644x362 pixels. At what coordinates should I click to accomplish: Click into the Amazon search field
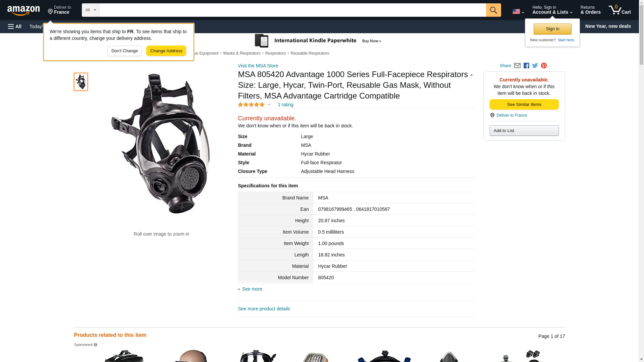tap(292, 10)
